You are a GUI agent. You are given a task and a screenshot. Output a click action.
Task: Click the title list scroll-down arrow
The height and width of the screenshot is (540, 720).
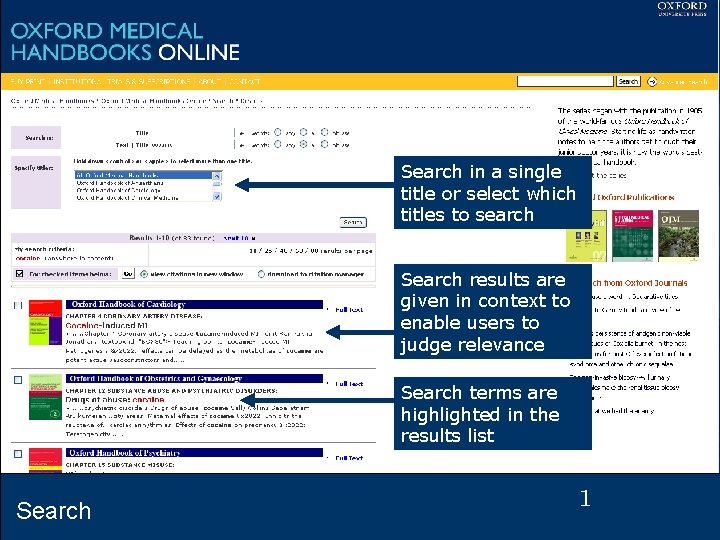[x=217, y=197]
